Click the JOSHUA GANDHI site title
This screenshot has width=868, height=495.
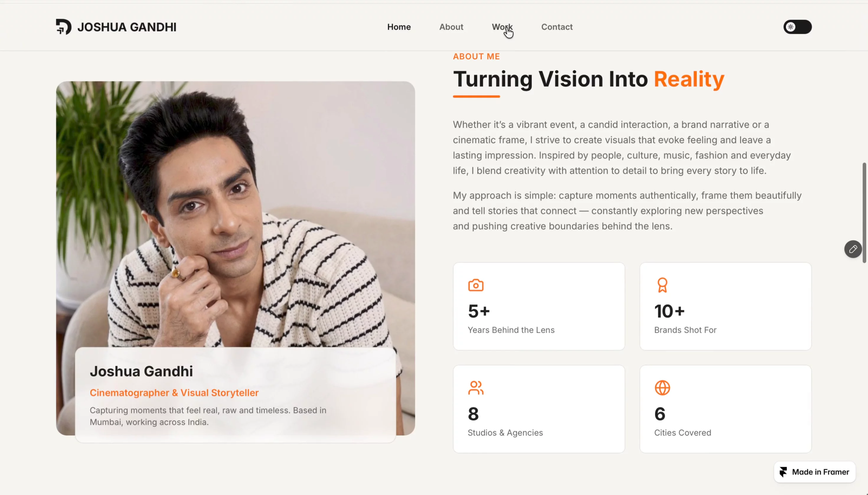point(127,27)
